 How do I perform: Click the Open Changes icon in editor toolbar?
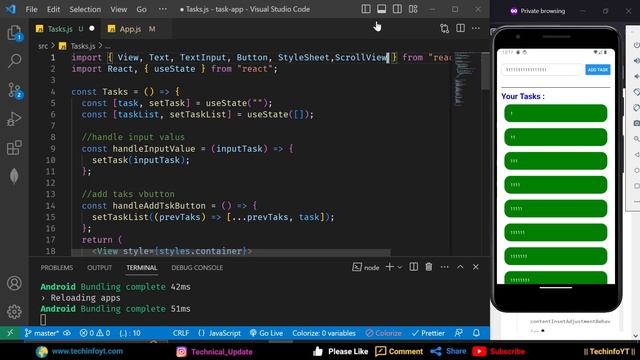pos(444,28)
